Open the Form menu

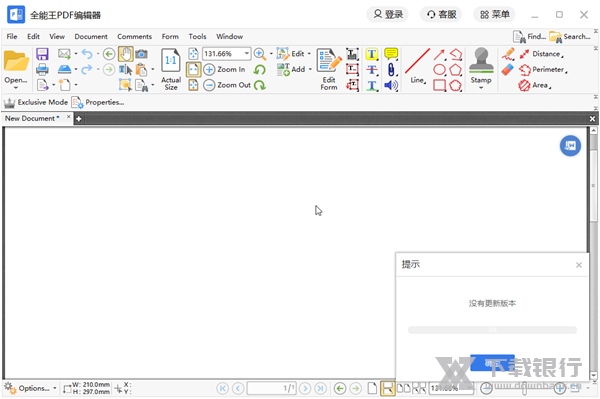170,36
